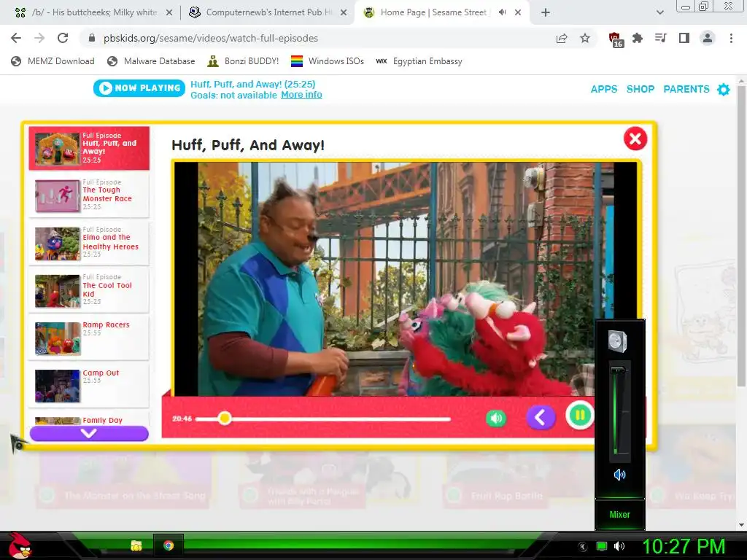Open the media control icon in toolbar
The width and height of the screenshot is (747, 560).
point(661,38)
